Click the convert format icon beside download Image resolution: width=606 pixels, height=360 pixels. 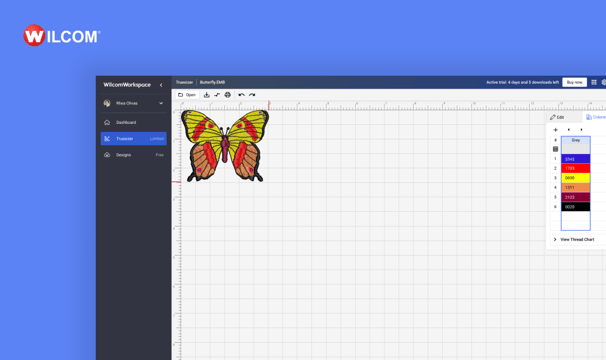pos(217,95)
